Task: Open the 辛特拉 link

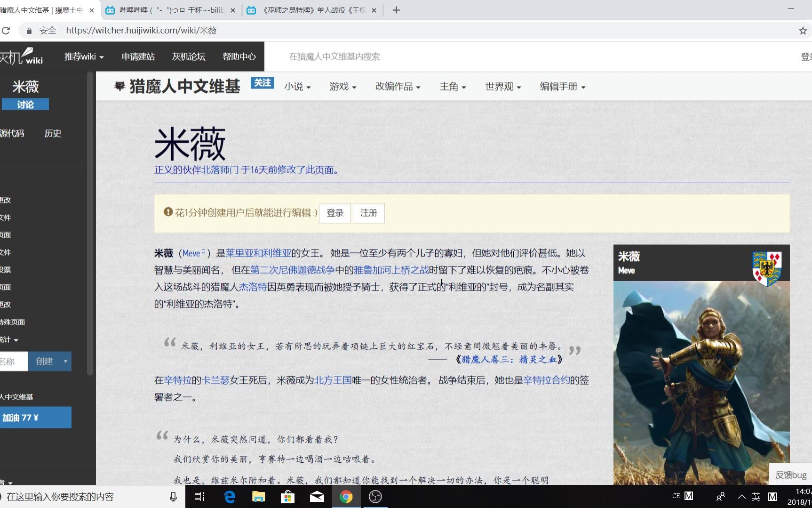Action: 178,380
